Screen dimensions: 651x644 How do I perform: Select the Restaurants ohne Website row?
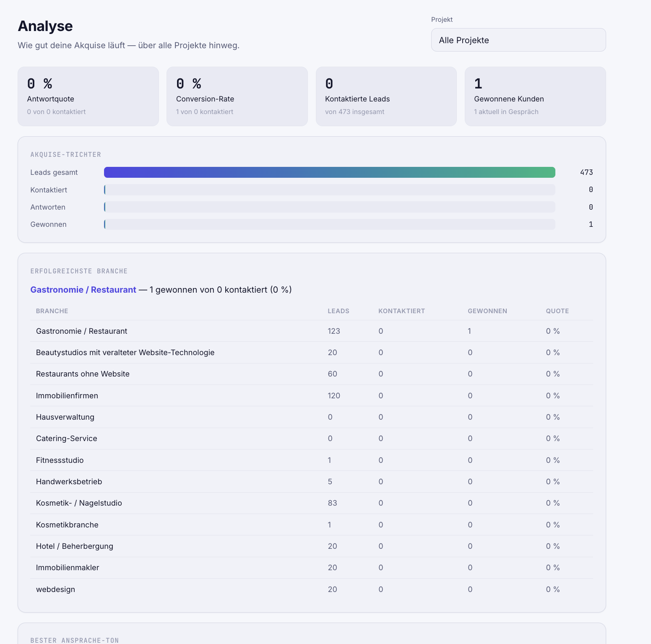coord(312,374)
